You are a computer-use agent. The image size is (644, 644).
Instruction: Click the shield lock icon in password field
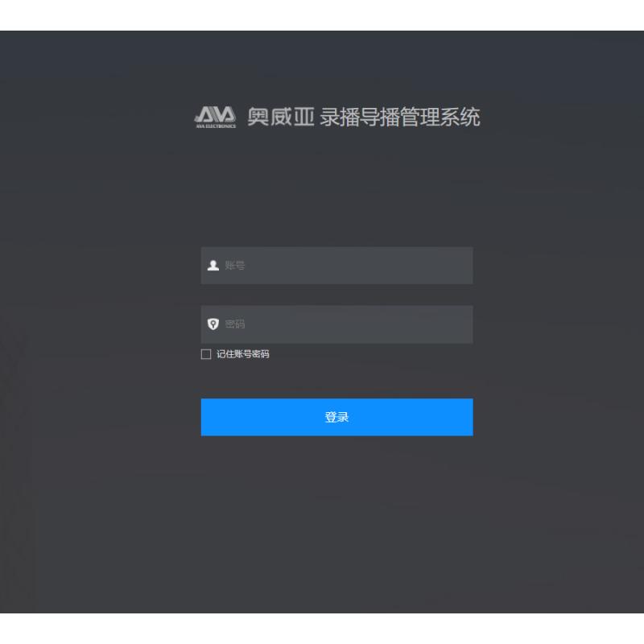(213, 324)
